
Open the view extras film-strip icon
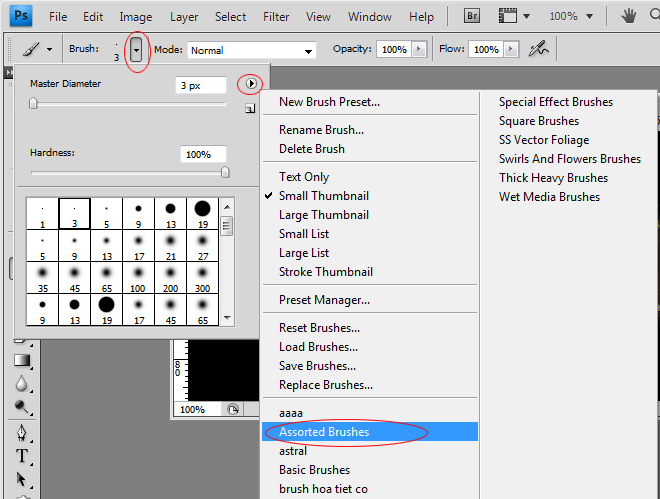pos(508,16)
